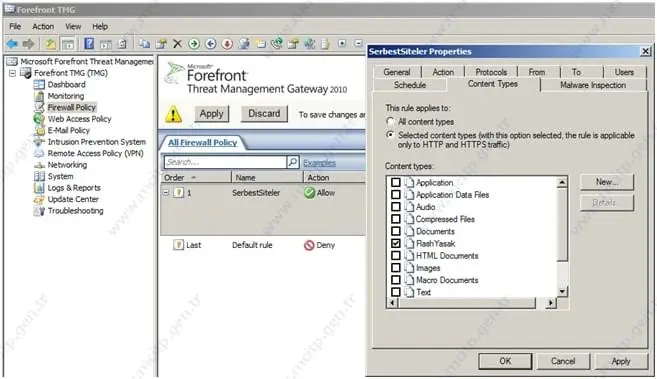The width and height of the screenshot is (657, 379).
Task: Check the Application content type checkbox
Action: [396, 183]
